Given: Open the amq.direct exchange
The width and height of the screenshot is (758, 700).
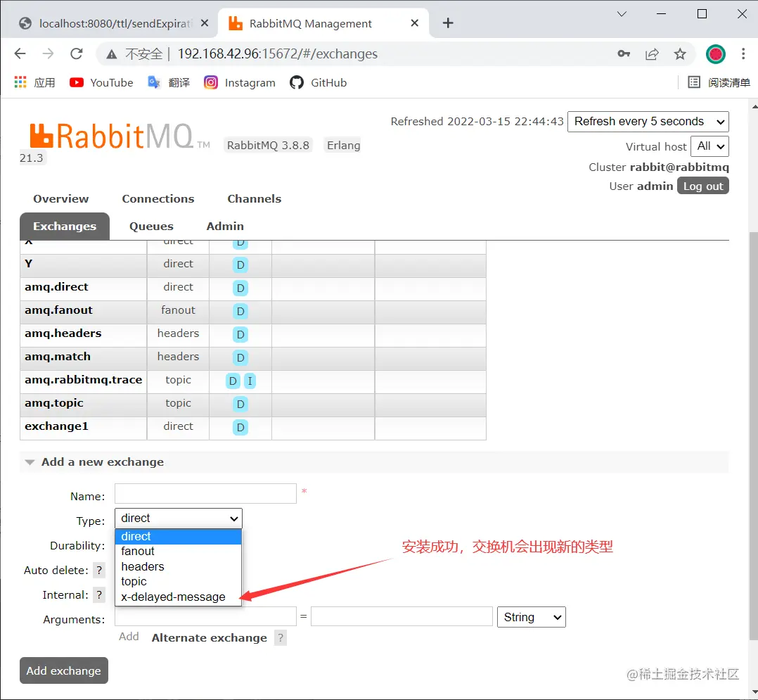Looking at the screenshot, I should click(x=56, y=287).
